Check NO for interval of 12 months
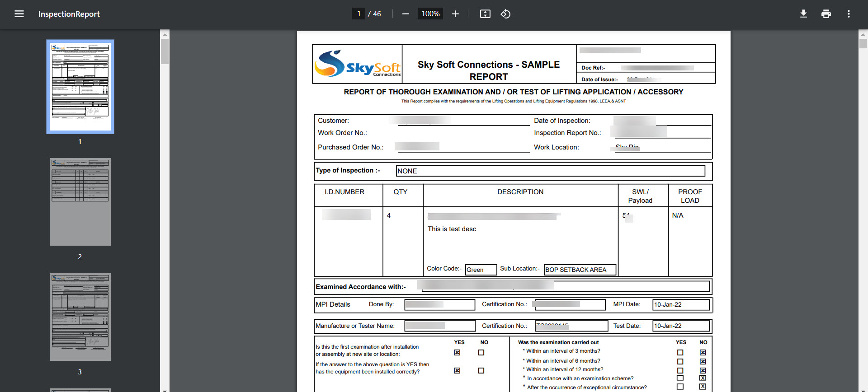The height and width of the screenshot is (392, 868). pyautogui.click(x=703, y=371)
